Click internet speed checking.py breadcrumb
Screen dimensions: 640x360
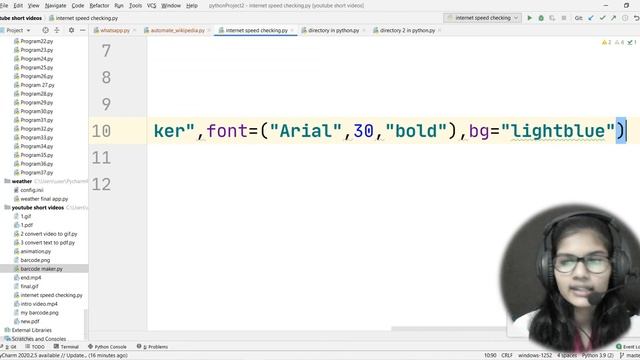[x=83, y=18]
